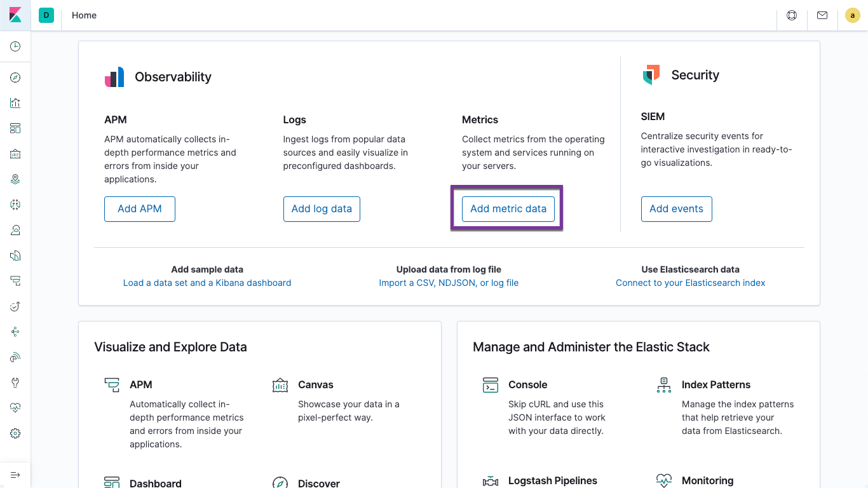Open the Index Patterns card title

coord(716,384)
